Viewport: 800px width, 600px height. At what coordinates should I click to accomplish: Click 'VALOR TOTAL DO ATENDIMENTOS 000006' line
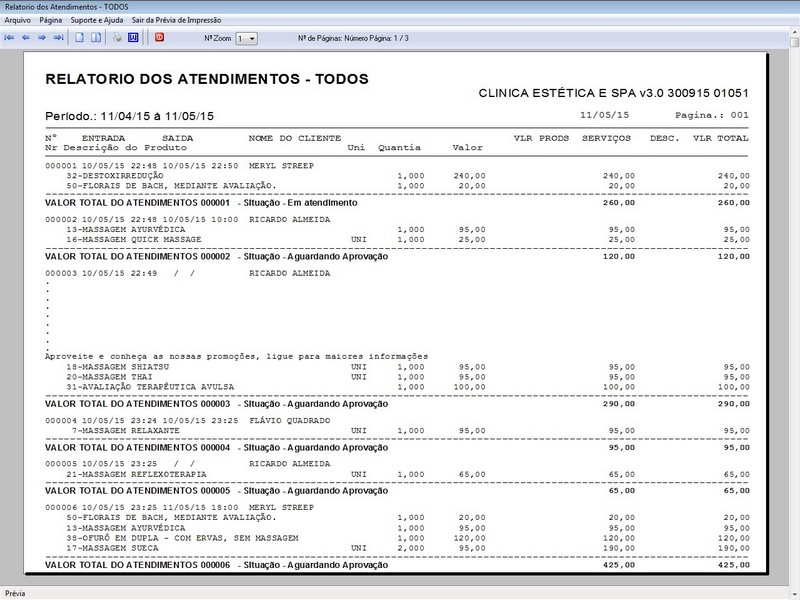pyautogui.click(x=397, y=565)
